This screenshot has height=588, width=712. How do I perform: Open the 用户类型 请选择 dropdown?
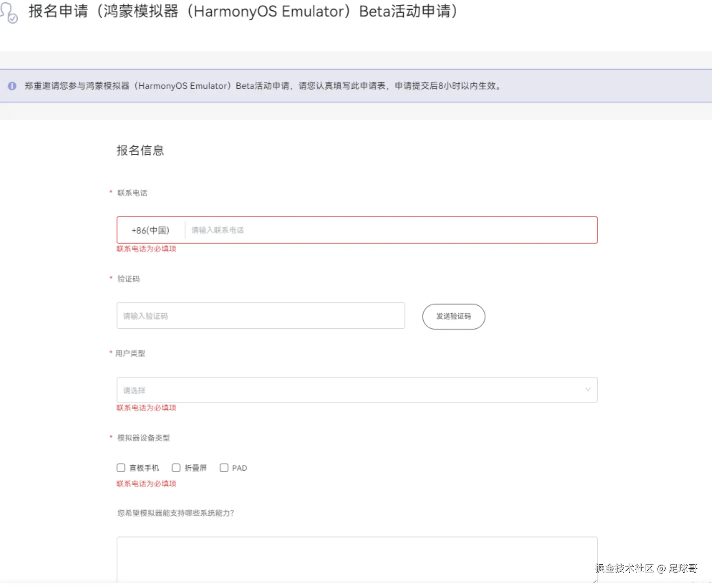(x=357, y=390)
